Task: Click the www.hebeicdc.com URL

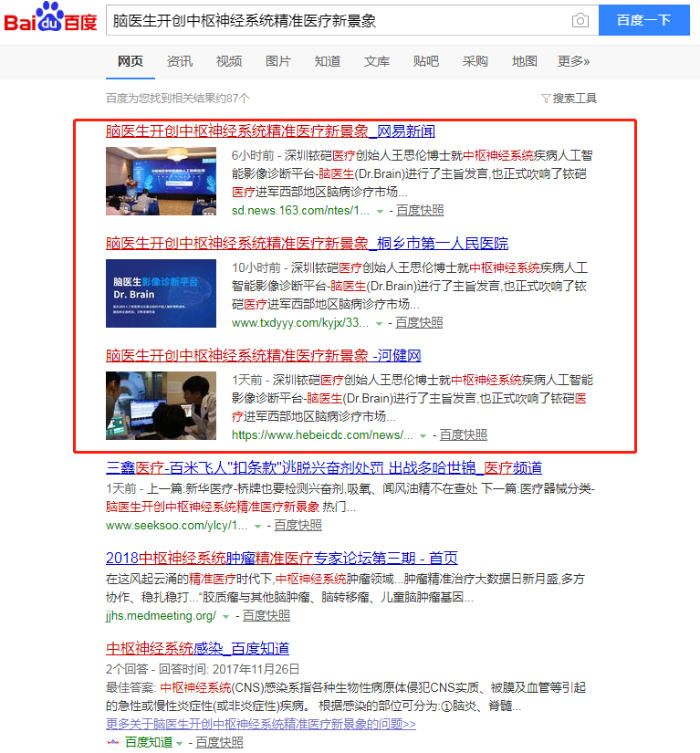Action: (322, 435)
